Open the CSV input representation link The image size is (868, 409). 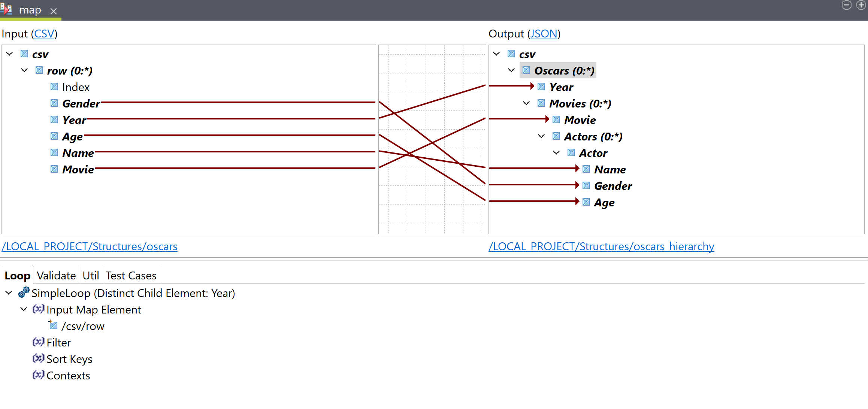(x=44, y=34)
